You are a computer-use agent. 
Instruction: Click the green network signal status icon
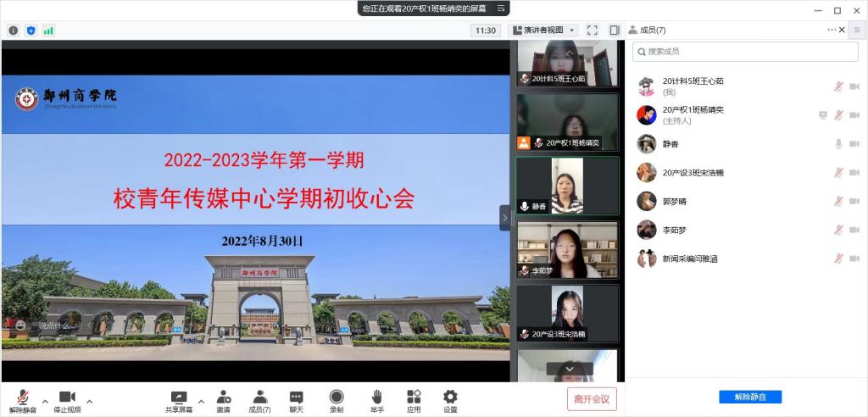[x=48, y=31]
